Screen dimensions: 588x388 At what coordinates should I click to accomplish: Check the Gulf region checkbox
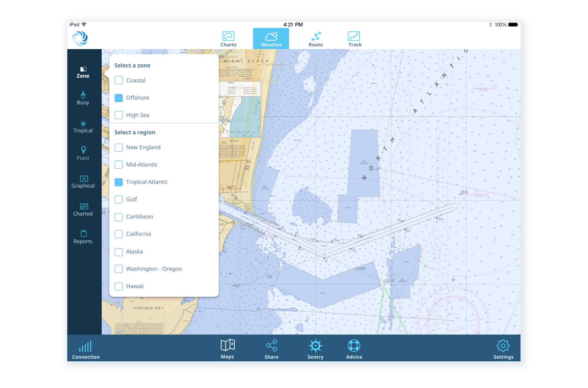pyautogui.click(x=119, y=200)
